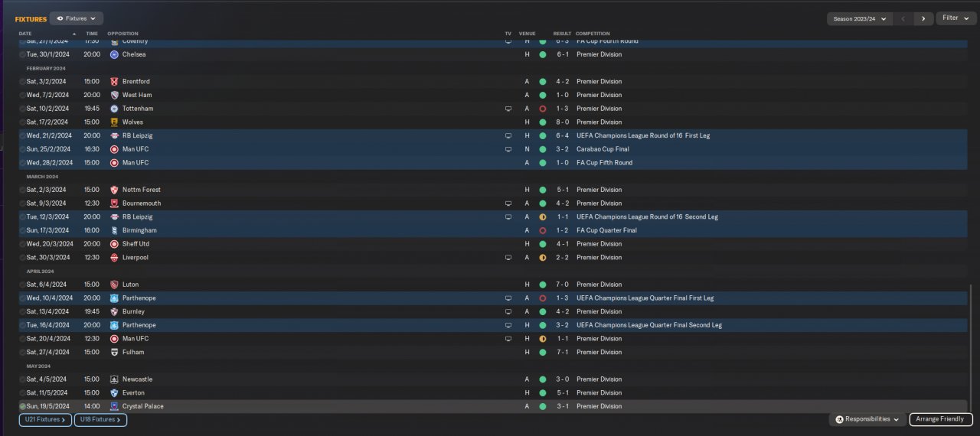Click the red loss indicator for Birmingham

542,230
